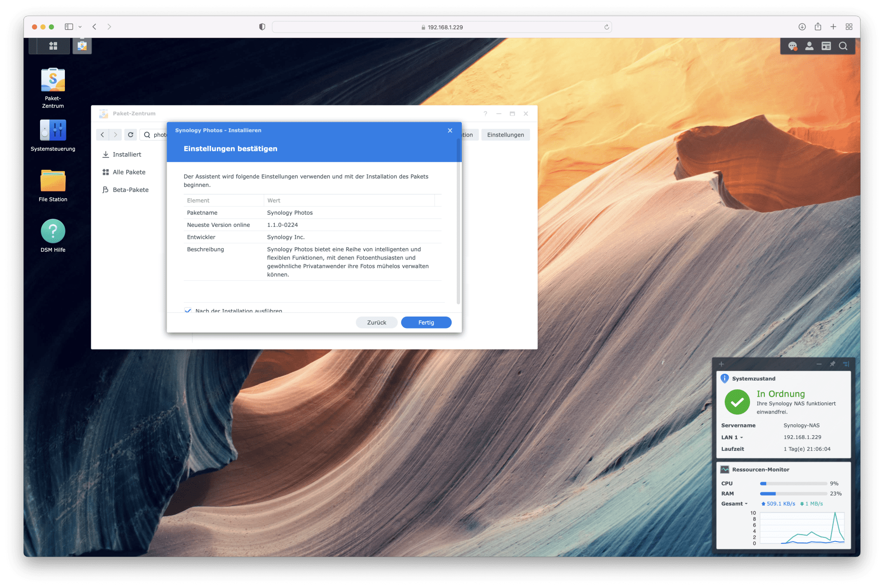884x588 pixels.
Task: Open the DSM main menu grid icon
Action: click(x=53, y=46)
